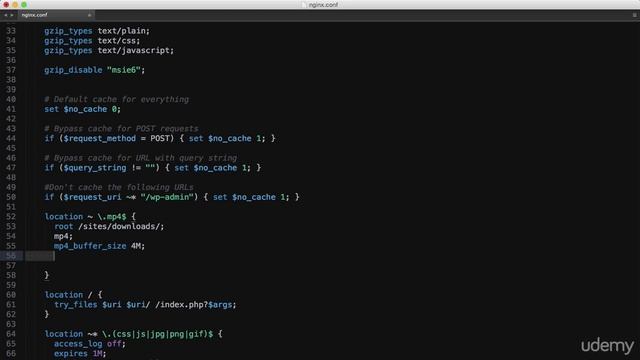Image resolution: width=640 pixels, height=360 pixels.
Task: Click line number 52 in the gutter
Action: 11,217
